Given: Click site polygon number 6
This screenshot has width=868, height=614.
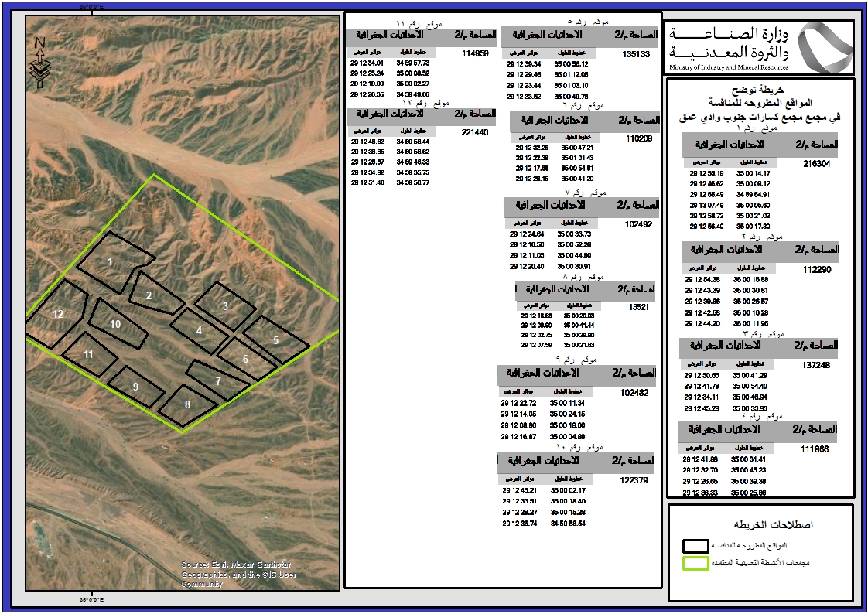Looking at the screenshot, I should 245,359.
